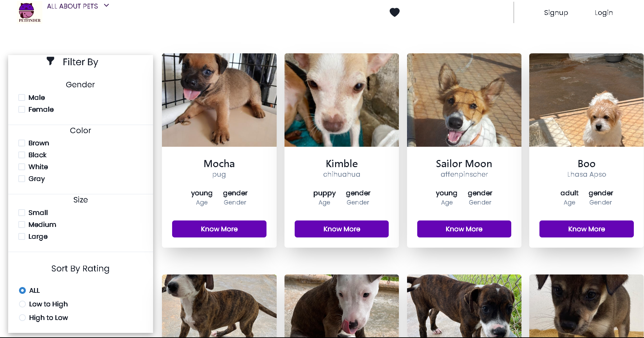Screen dimensions: 644x338
Task: Check the Male gender checkbox
Action: coord(22,97)
